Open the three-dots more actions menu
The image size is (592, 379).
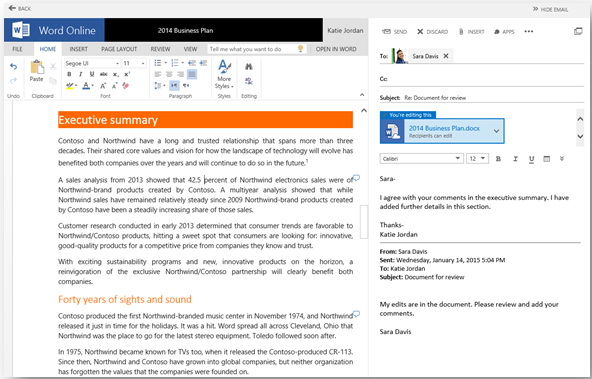529,31
